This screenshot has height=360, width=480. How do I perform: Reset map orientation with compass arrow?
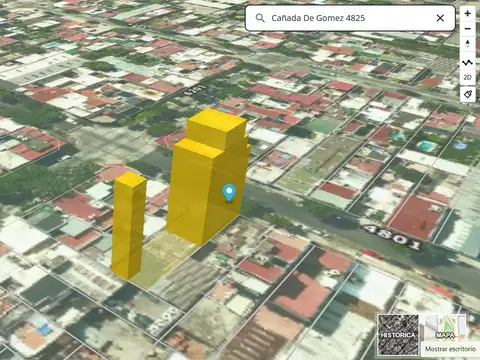[x=467, y=44]
